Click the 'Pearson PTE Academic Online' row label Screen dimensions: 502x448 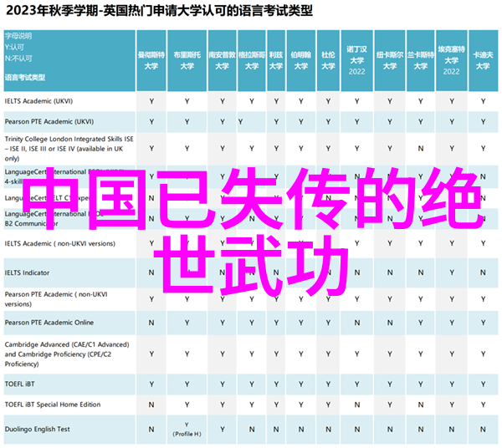(49, 323)
